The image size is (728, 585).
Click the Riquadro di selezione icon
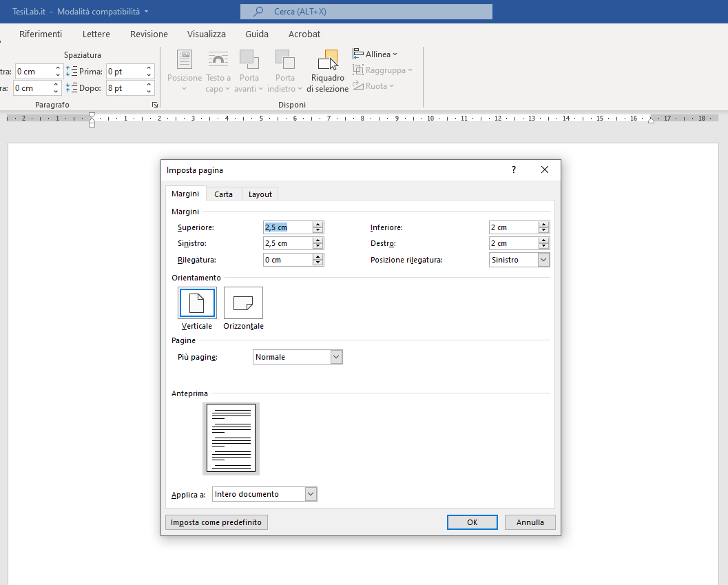pos(328,61)
